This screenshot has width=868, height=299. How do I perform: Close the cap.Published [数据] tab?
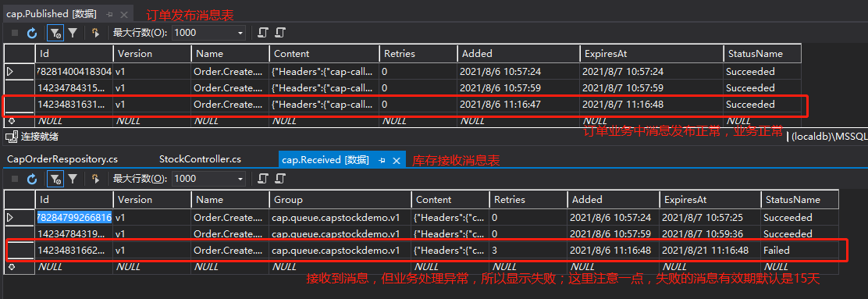pyautogui.click(x=124, y=14)
